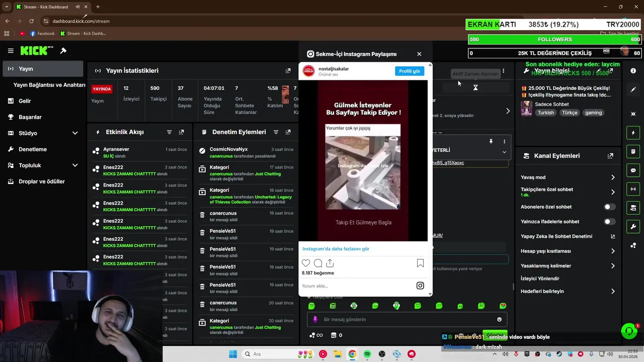Collapse the pinned message down-chevron

point(504,152)
